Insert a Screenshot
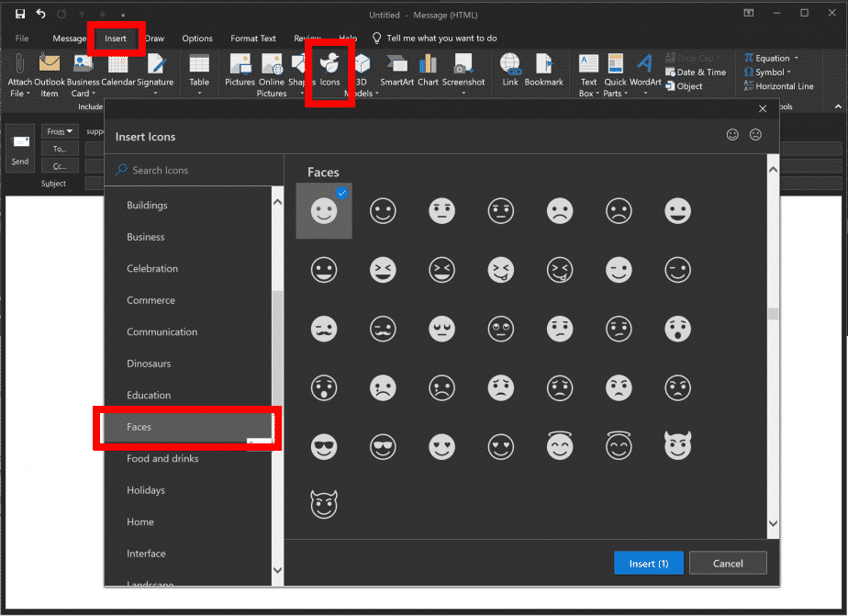This screenshot has height=616, width=848. (463, 73)
